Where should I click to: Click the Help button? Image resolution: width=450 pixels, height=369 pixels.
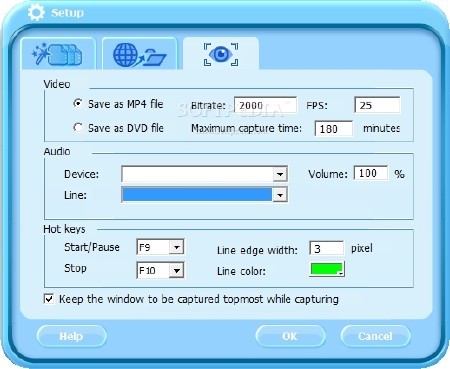click(x=71, y=336)
